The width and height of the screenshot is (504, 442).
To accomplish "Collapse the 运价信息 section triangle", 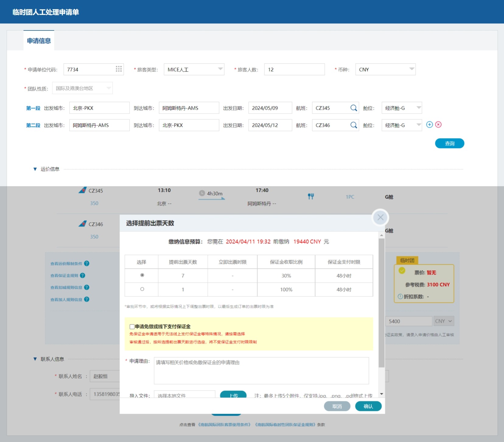I will (x=35, y=169).
